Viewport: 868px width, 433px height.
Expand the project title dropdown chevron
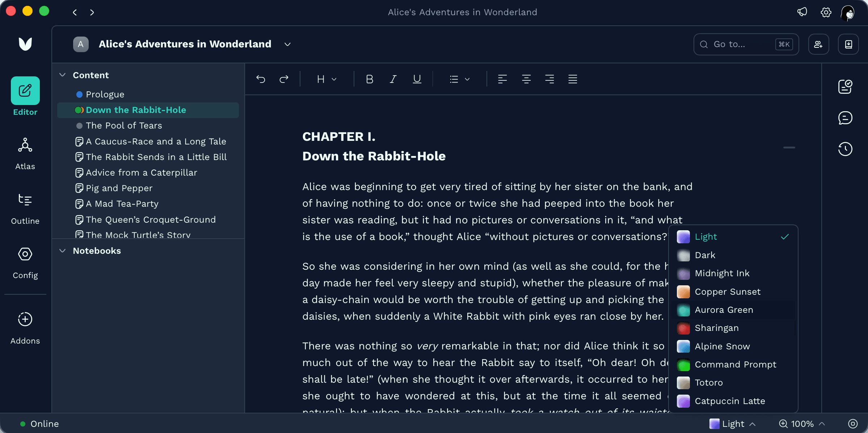click(287, 44)
